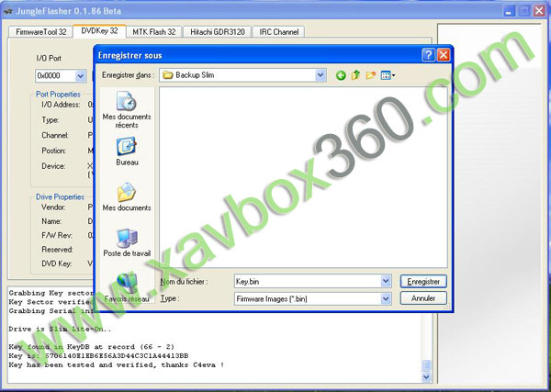Switch to the FirmwareTool 32 tab
The width and height of the screenshot is (551, 392).
tap(40, 31)
